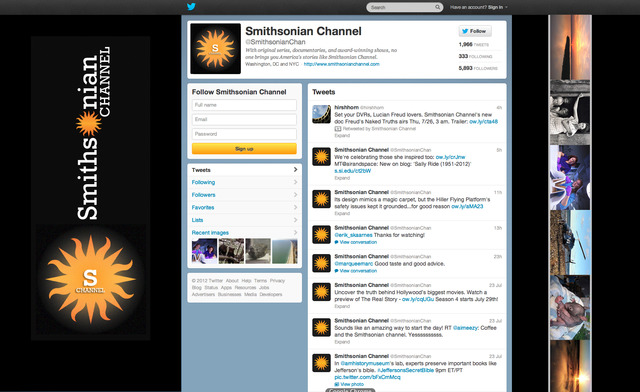
Task: Open first recent image thumbnail with purple people
Action: click(204, 251)
